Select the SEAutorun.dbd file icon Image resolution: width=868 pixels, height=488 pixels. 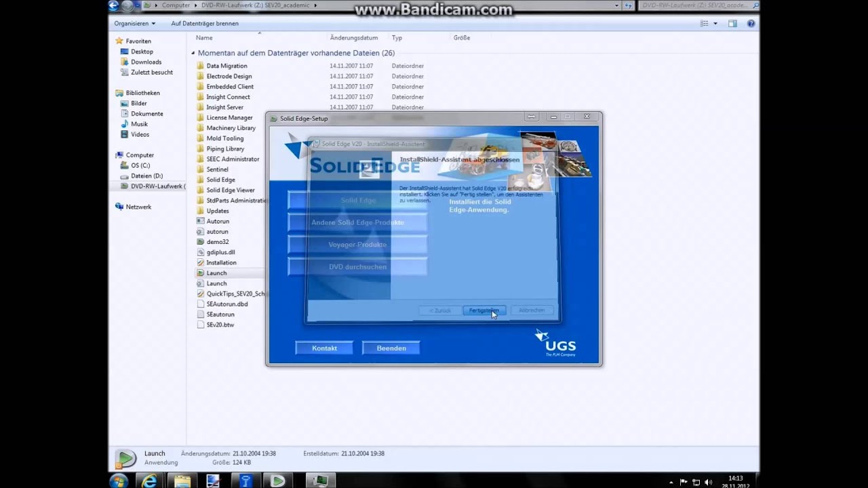tap(200, 304)
